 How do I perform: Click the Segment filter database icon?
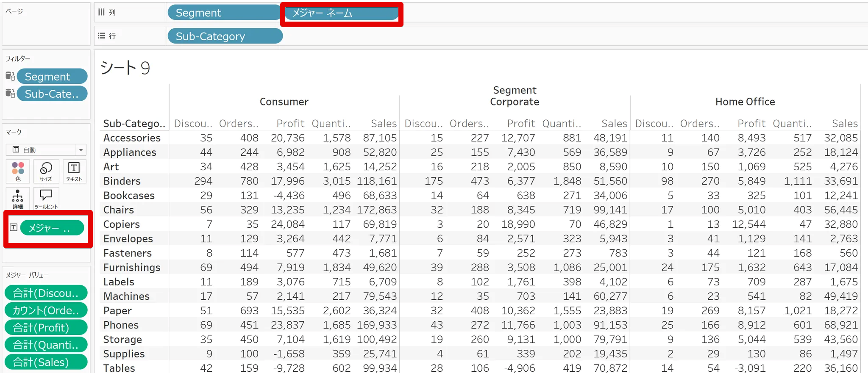10,76
